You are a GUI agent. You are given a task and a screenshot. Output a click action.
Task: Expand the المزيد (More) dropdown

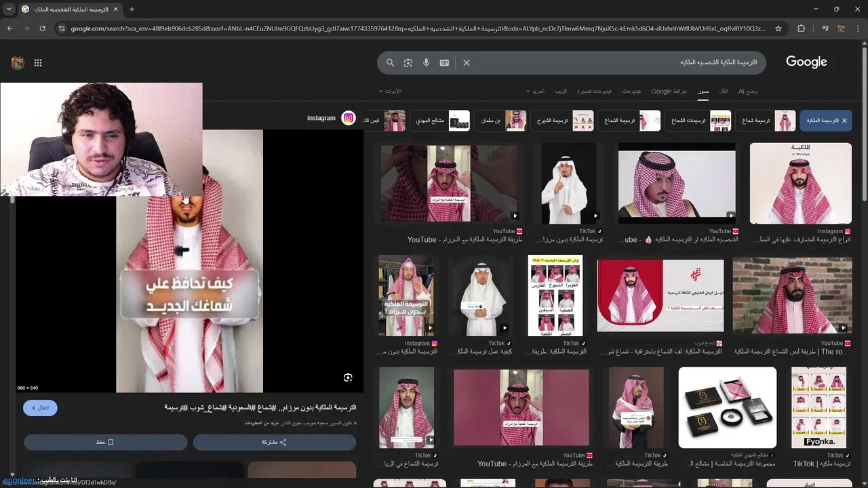536,91
